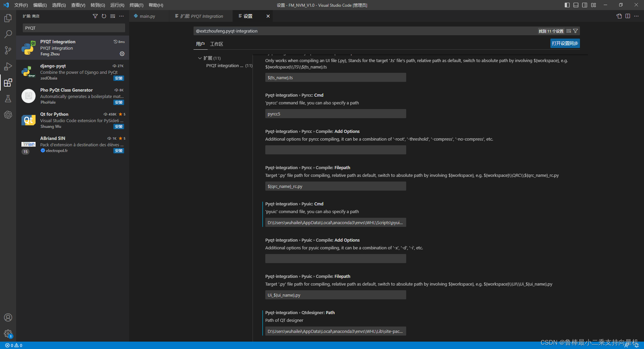Edit the ${qrc_name}_rc.py filepath field
The image size is (644, 349).
tap(335, 186)
